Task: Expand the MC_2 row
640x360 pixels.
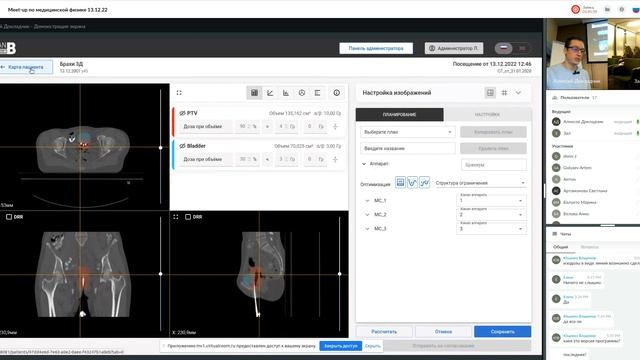Action: click(x=367, y=214)
